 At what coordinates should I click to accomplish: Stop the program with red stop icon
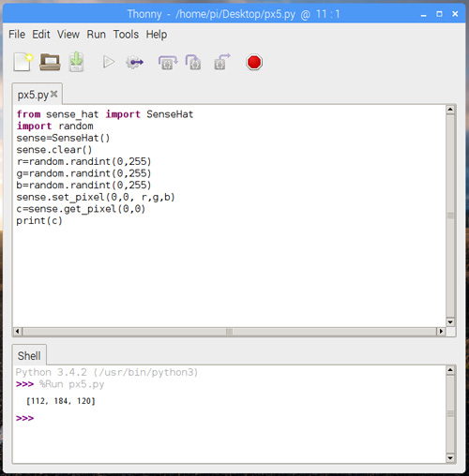tap(254, 62)
